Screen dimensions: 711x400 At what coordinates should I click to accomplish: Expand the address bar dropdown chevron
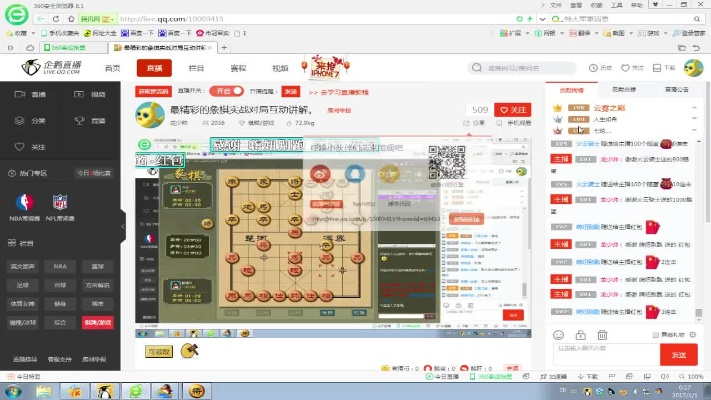pyautogui.click(x=542, y=19)
